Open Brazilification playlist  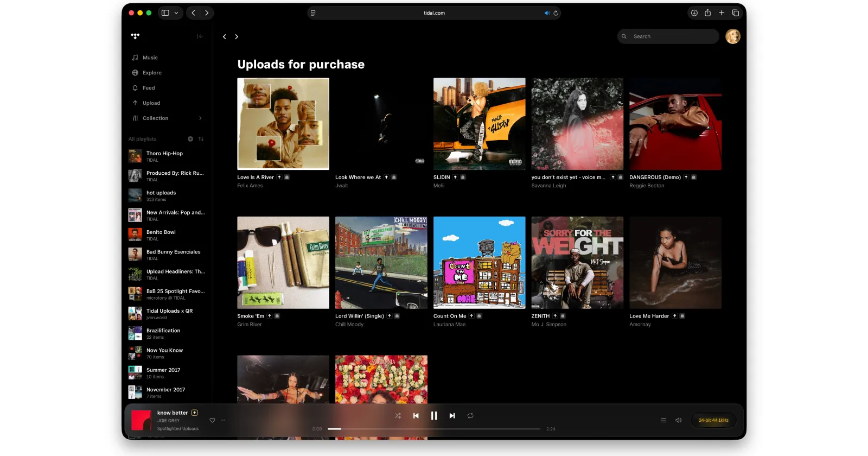[167, 333]
